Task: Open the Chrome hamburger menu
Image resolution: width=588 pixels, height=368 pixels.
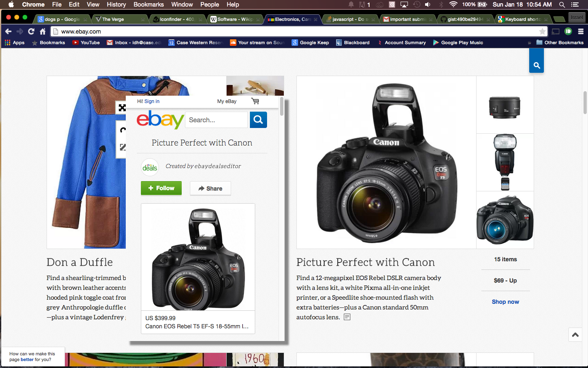Action: click(x=581, y=31)
